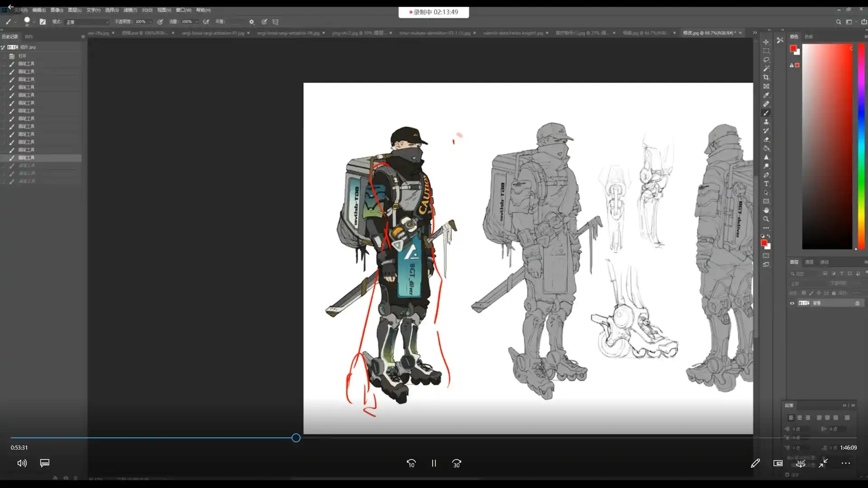Select the Lasso tool
Viewport: 868px width, 488px height.
766,60
